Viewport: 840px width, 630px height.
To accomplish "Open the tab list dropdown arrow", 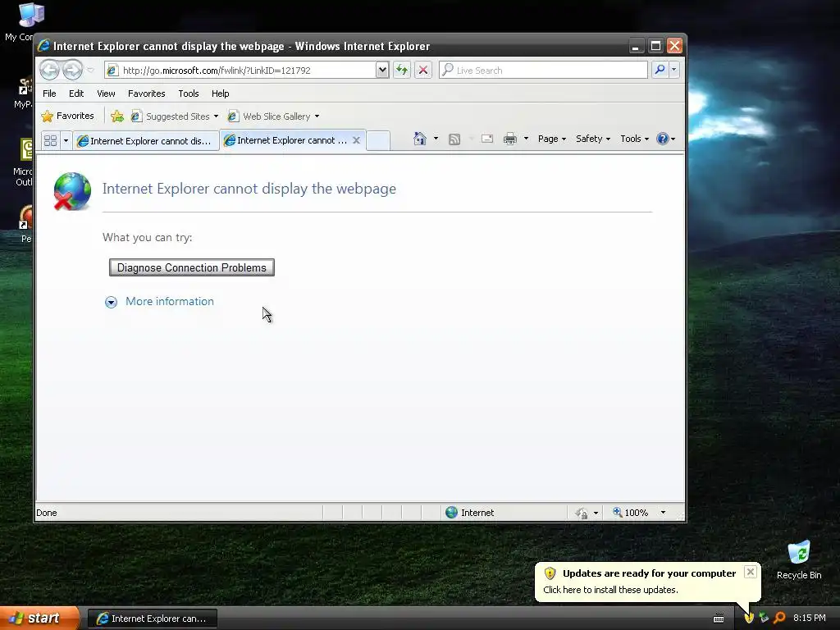I will pyautogui.click(x=66, y=140).
